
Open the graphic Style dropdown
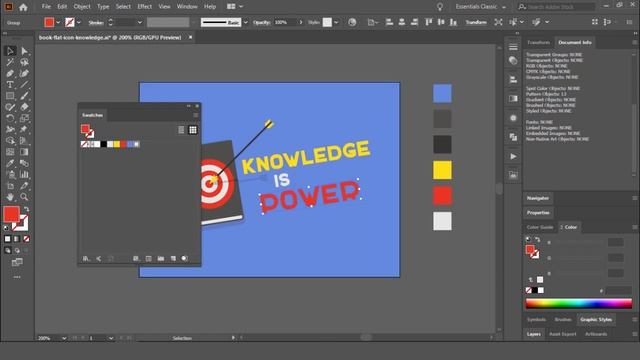(336, 22)
